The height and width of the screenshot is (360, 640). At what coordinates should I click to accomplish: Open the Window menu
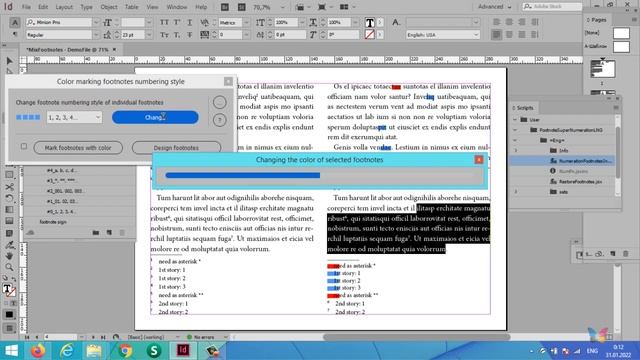[x=177, y=7]
